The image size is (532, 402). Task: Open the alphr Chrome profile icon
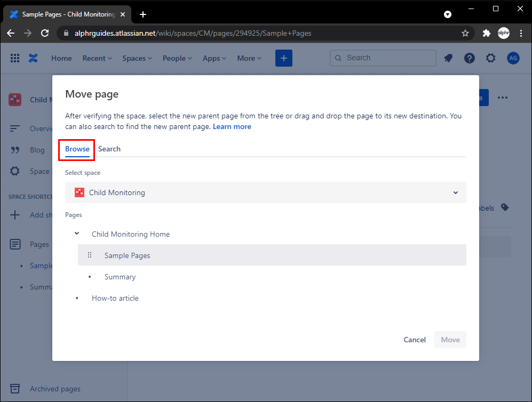(x=504, y=33)
